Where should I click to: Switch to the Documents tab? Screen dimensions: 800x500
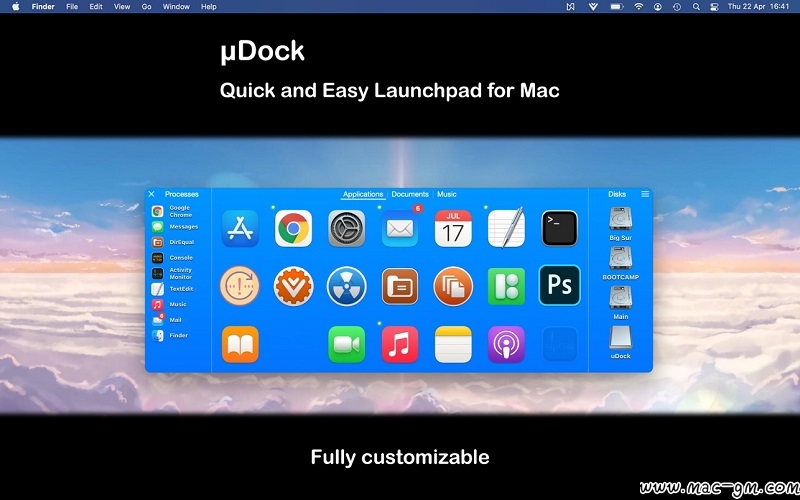(410, 194)
